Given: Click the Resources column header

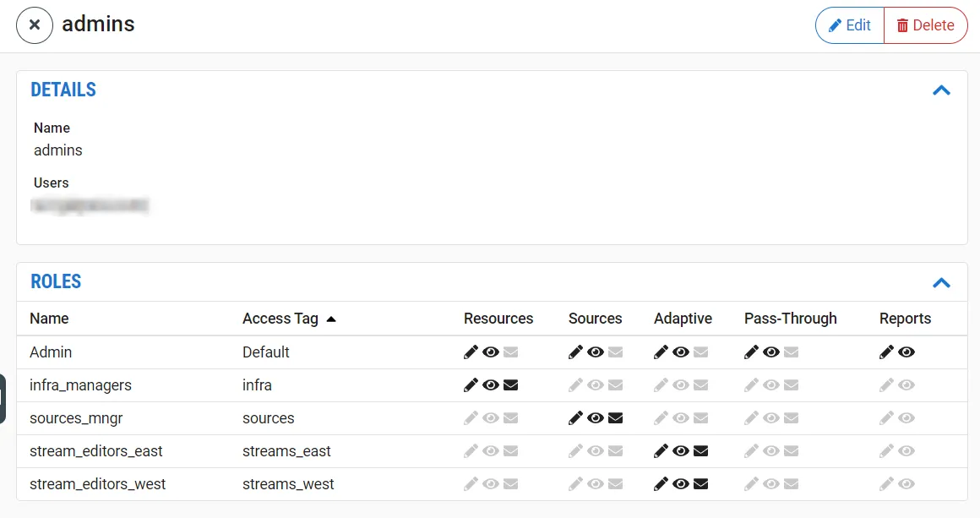Looking at the screenshot, I should 498,319.
